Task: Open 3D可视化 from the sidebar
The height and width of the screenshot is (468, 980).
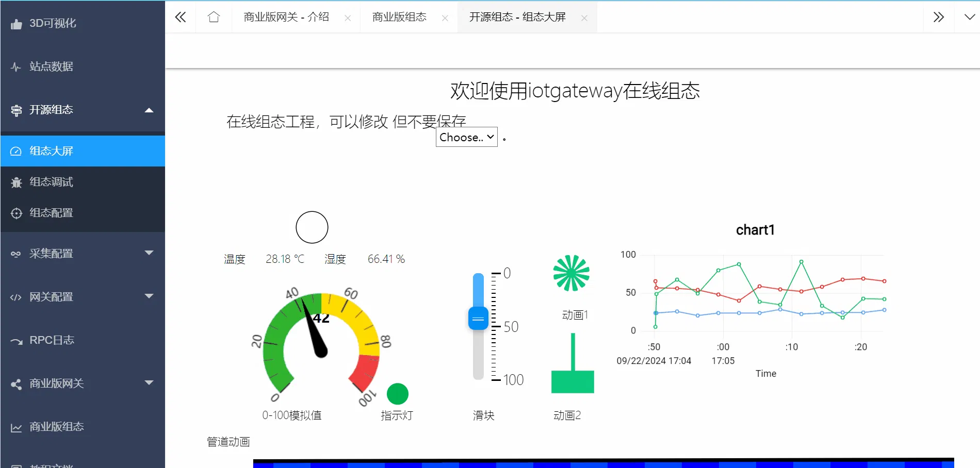Action: (x=52, y=23)
